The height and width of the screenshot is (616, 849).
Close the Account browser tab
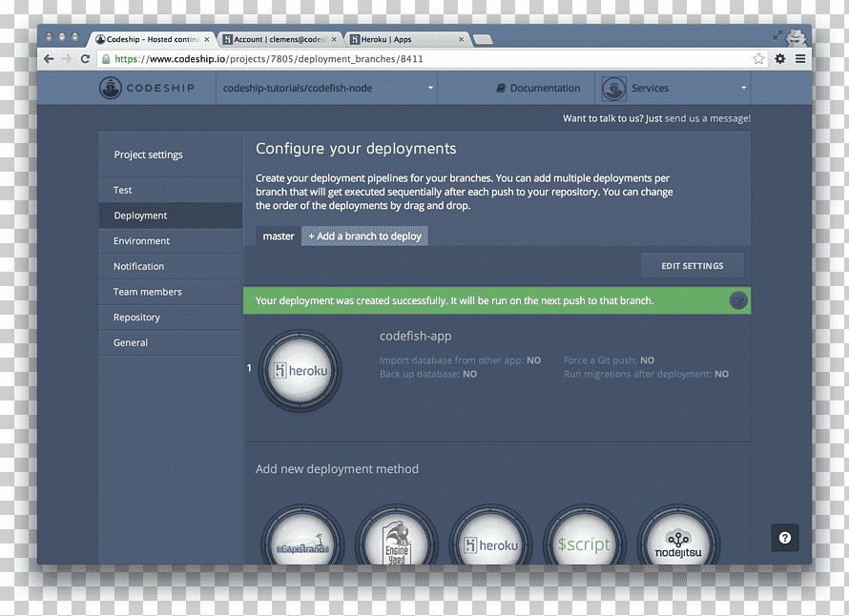[x=334, y=39]
